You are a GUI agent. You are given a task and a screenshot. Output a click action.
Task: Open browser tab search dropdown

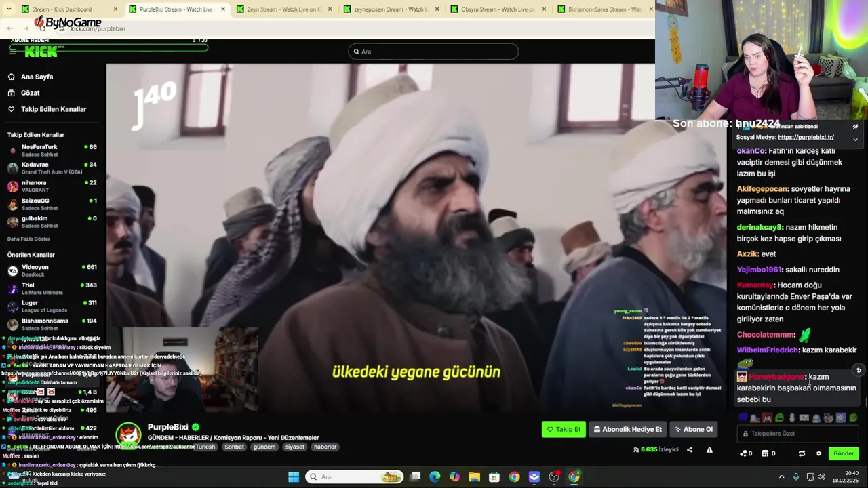tap(7, 9)
